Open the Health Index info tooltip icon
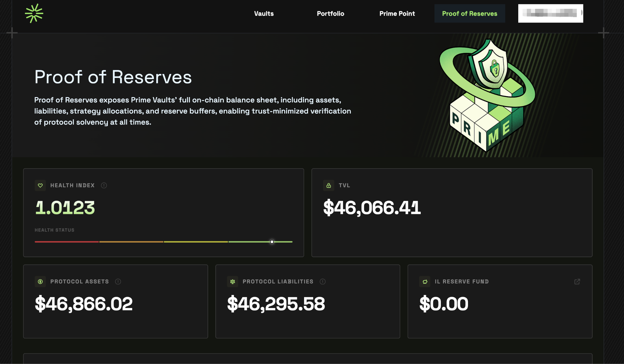 tap(104, 185)
